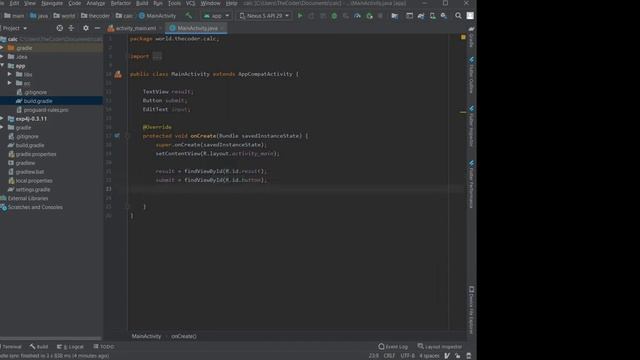Viewport: 640px width, 360px height.
Task: Unfold the collapsed import block
Action: [157, 56]
